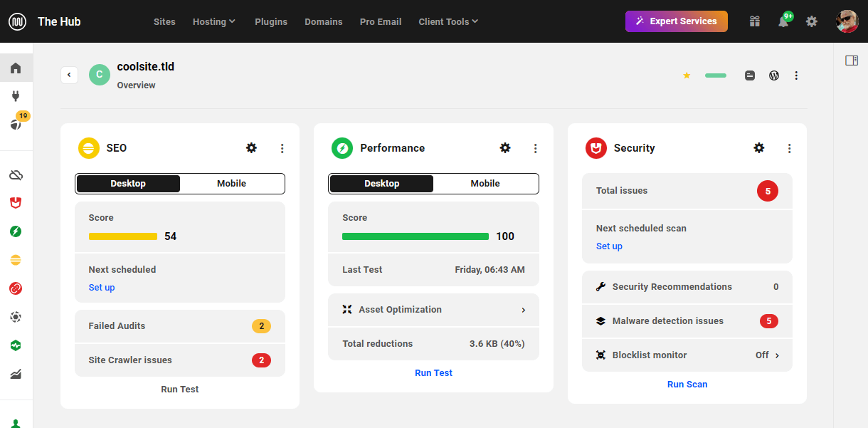Open the Pro Email menu item
The image size is (868, 428).
pos(381,21)
